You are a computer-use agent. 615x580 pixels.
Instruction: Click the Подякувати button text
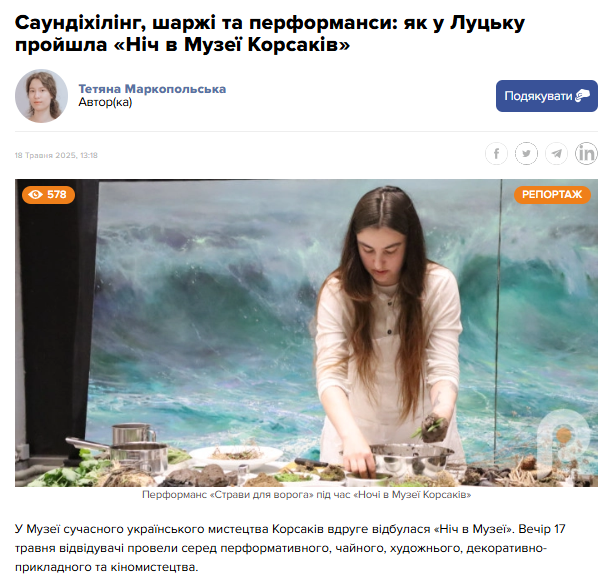click(x=538, y=96)
